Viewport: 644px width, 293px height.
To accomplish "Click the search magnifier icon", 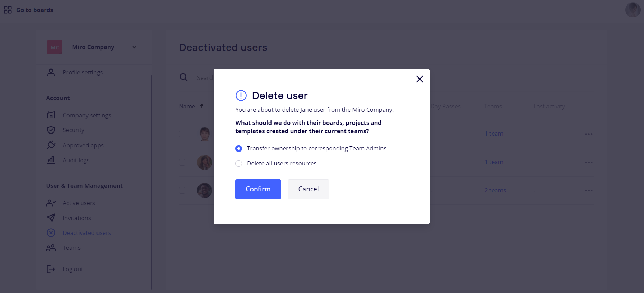I will point(184,77).
